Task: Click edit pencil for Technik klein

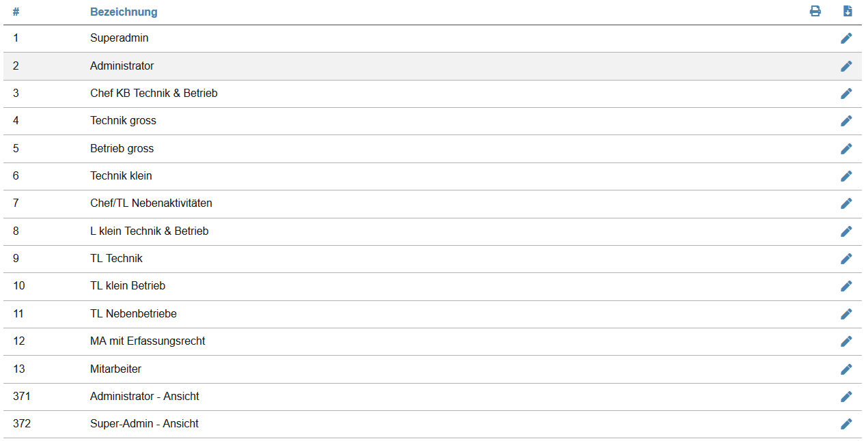Action: (846, 176)
